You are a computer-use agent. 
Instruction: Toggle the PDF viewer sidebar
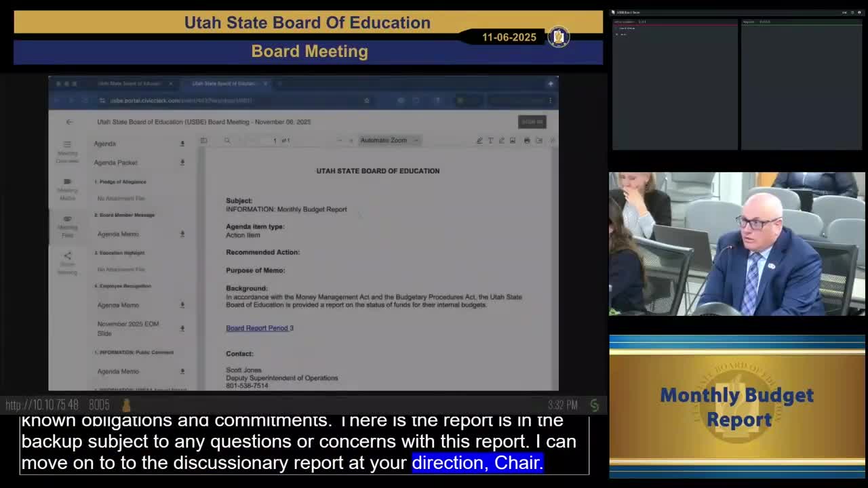click(203, 140)
